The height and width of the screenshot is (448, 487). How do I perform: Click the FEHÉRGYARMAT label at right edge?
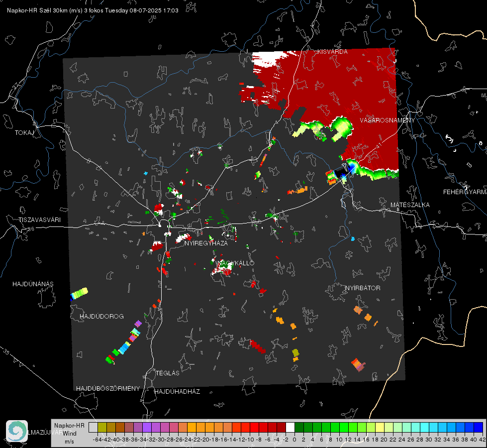(465, 192)
